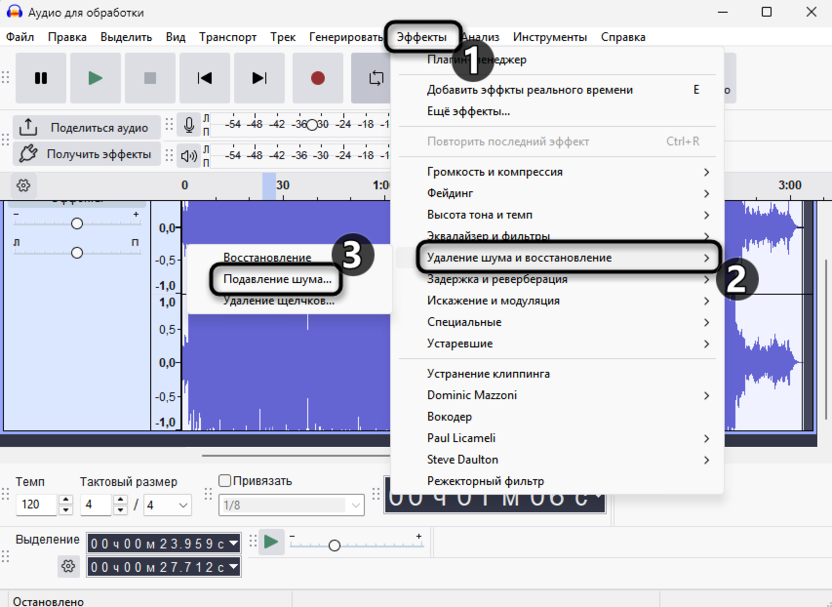Click the Получить эффекты button
Screen dimensions: 832x607
click(86, 154)
